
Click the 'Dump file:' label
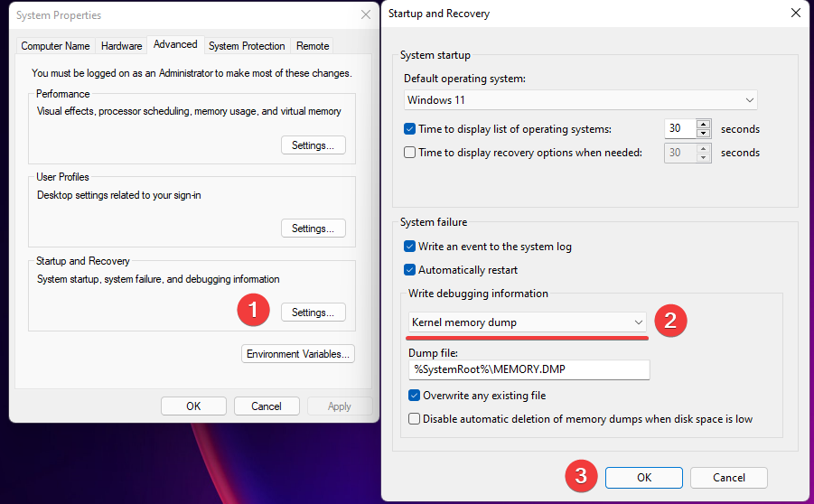(433, 353)
